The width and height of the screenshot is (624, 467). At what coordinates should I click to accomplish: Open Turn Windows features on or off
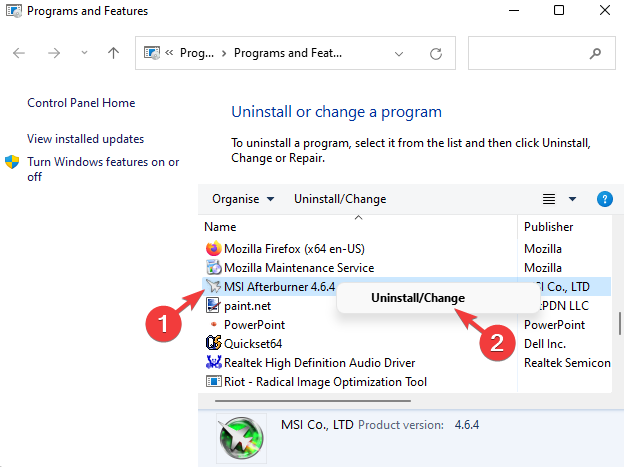[x=103, y=169]
